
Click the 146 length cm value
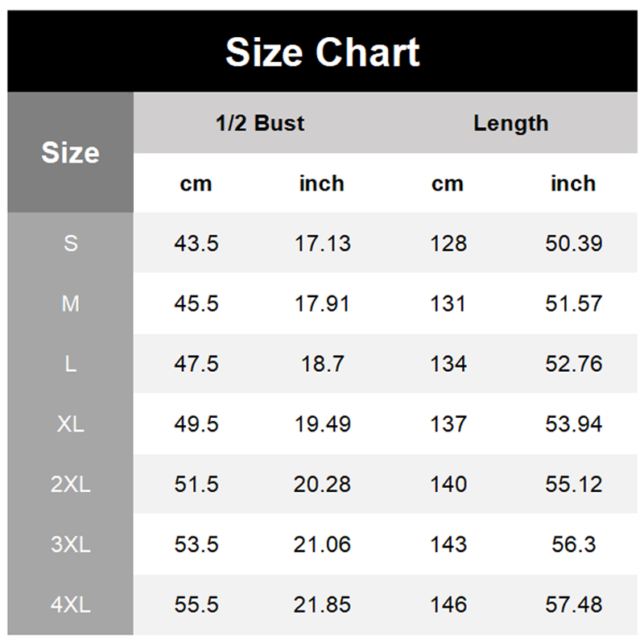click(448, 605)
